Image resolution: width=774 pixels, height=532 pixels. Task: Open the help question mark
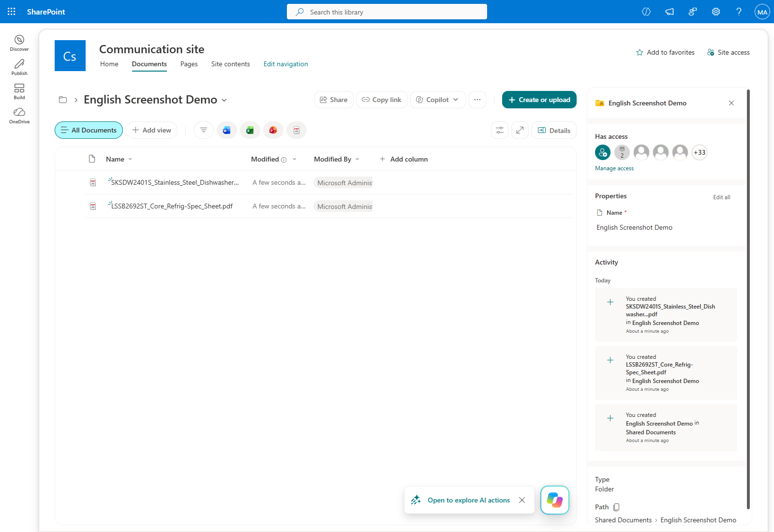[x=739, y=12]
